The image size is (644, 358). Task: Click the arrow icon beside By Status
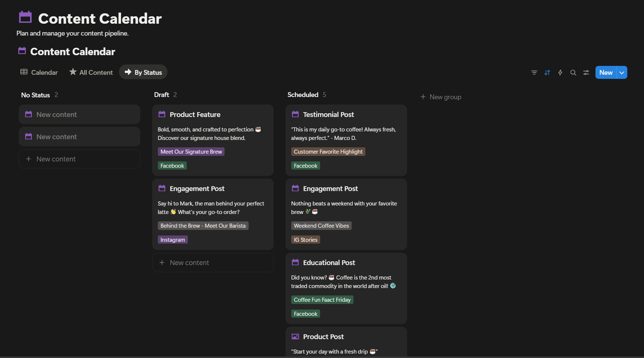[127, 72]
